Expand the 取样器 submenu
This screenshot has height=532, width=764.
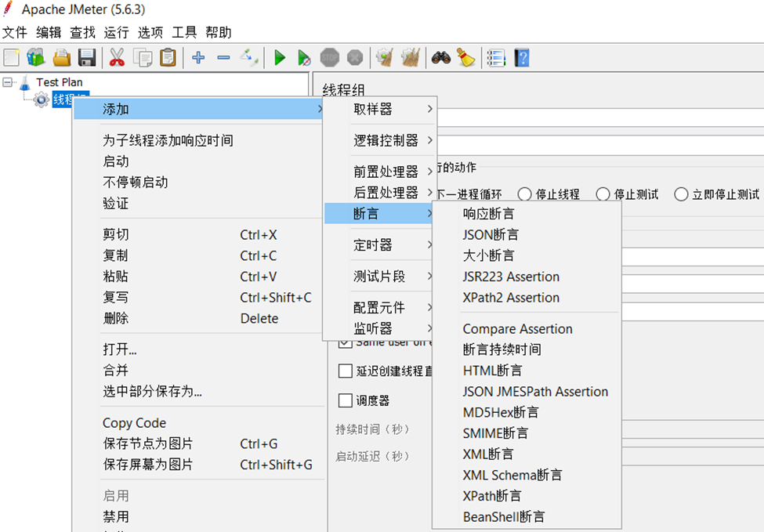tap(379, 109)
